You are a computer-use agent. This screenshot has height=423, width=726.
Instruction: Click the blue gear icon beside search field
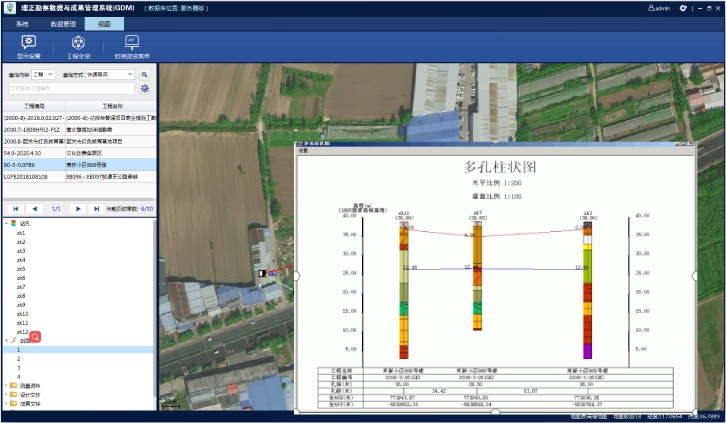point(144,88)
